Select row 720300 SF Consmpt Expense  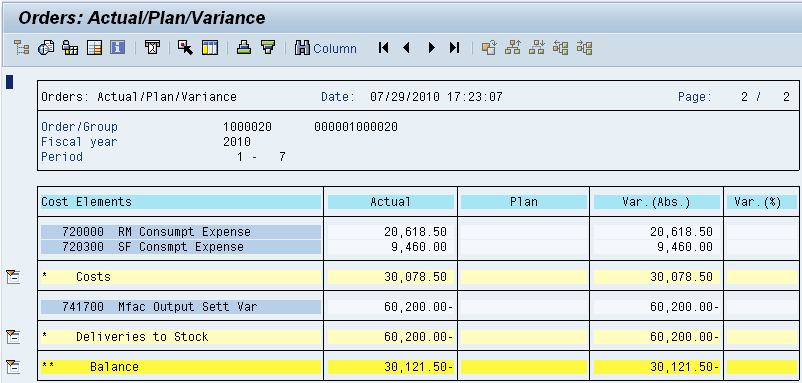click(181, 247)
